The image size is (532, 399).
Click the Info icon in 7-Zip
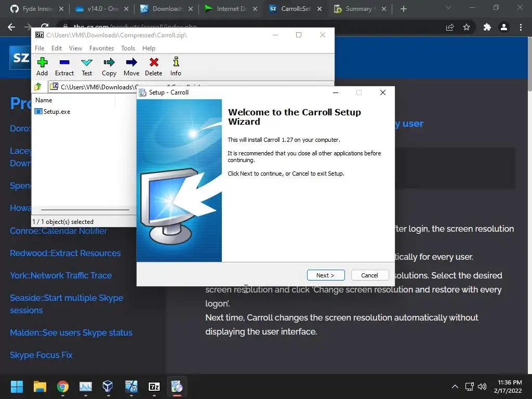(x=176, y=67)
